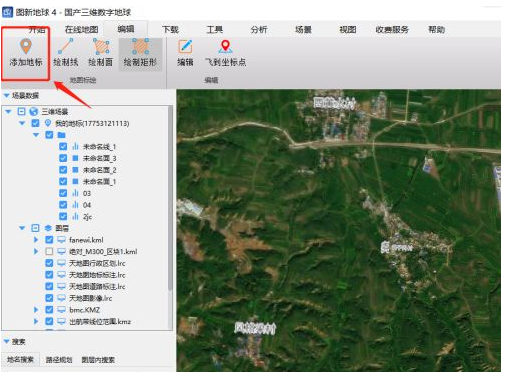Uncheck the fanewi.kml layer checkbox
This screenshot has height=372, width=511.
coord(49,240)
